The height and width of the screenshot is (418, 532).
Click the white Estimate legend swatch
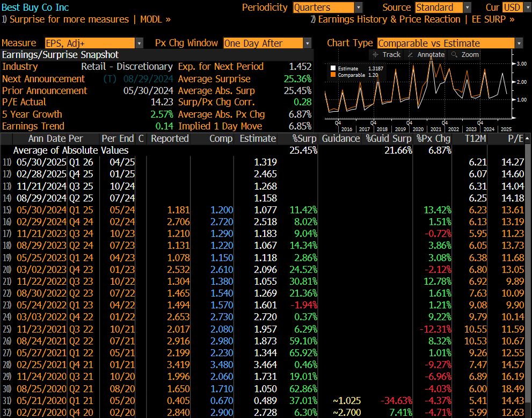point(333,68)
